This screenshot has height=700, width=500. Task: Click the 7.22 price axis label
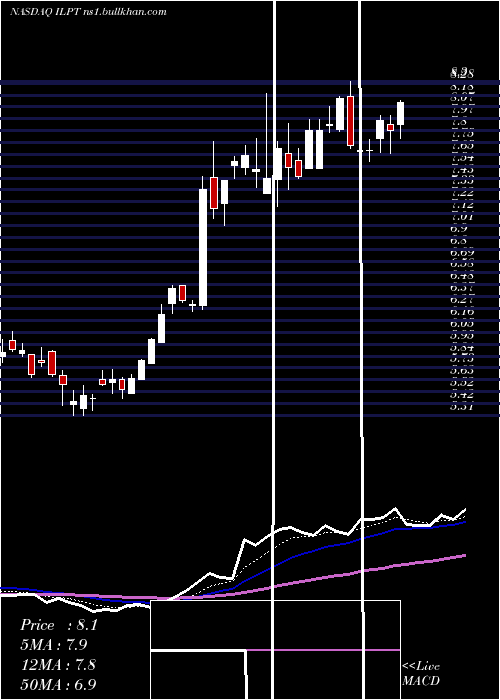(x=462, y=193)
